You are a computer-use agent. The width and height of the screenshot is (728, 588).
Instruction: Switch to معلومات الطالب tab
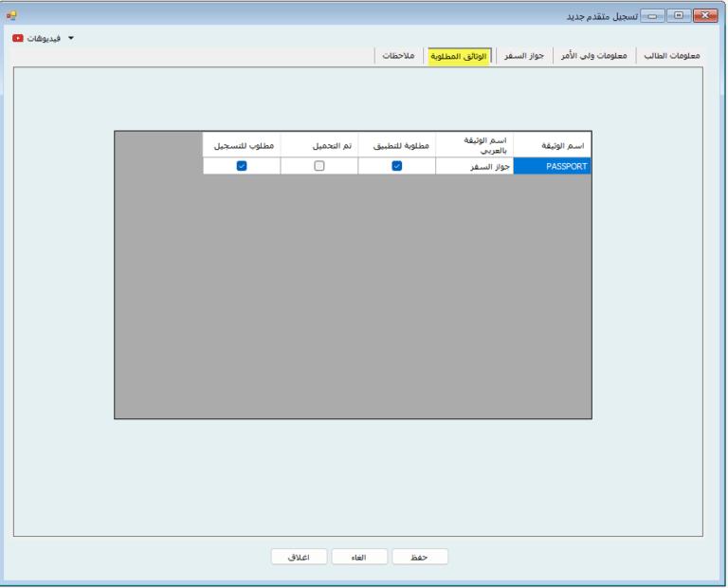(671, 56)
